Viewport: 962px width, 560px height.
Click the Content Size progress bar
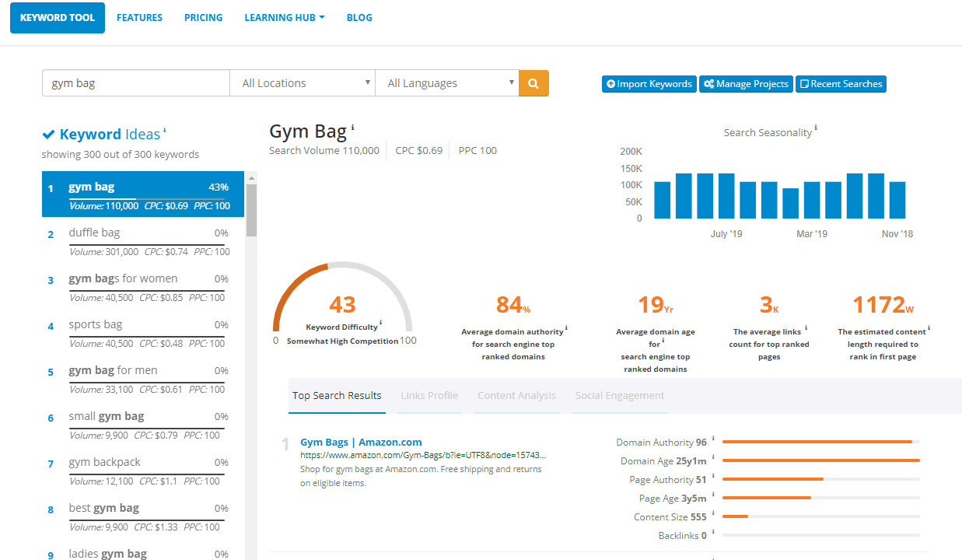[x=821, y=516]
